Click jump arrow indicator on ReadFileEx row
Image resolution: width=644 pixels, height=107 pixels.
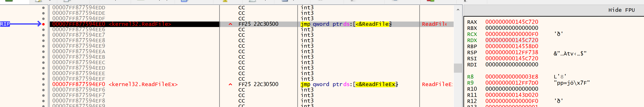coord(230,84)
